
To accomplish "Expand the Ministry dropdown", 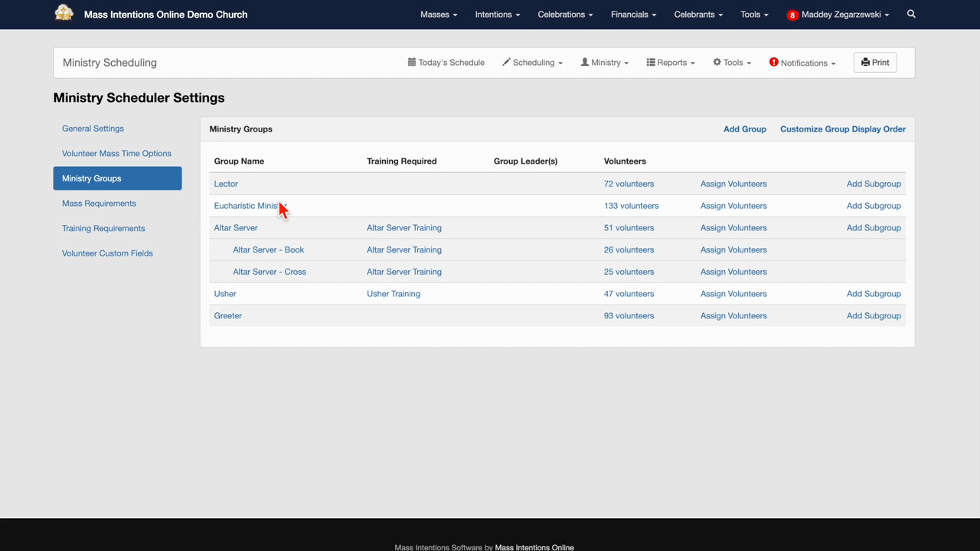I will pos(604,63).
